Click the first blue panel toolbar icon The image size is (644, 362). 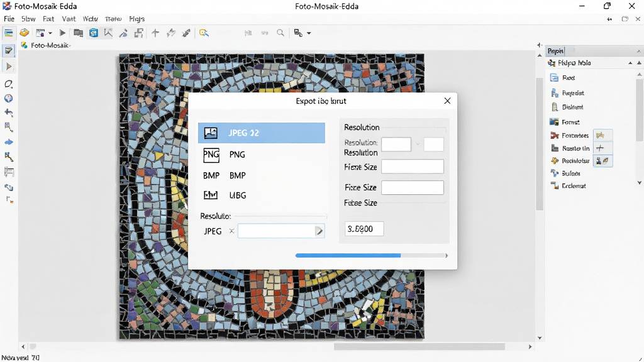(x=8, y=33)
